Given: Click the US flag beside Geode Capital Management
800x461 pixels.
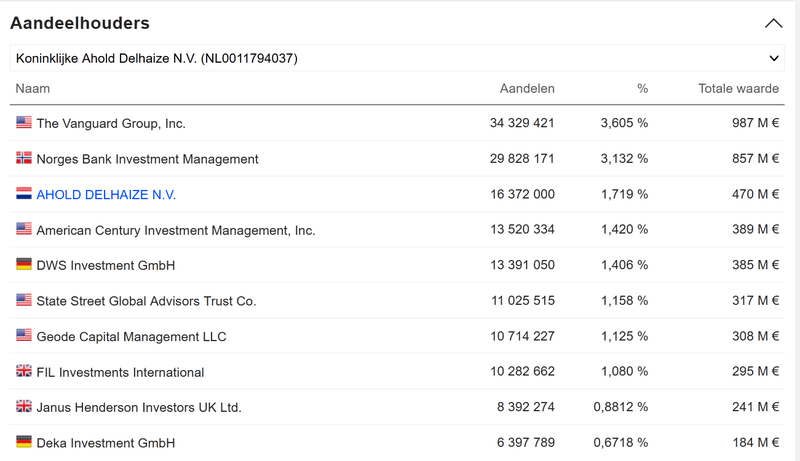Looking at the screenshot, I should point(24,336).
